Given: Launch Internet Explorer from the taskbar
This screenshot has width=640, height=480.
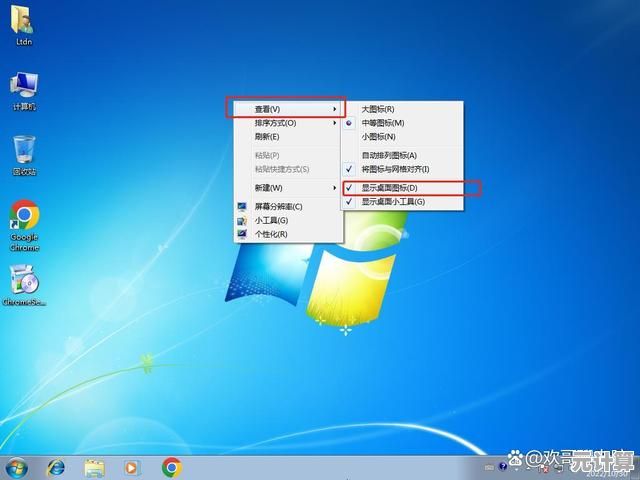Looking at the screenshot, I should coord(56,467).
